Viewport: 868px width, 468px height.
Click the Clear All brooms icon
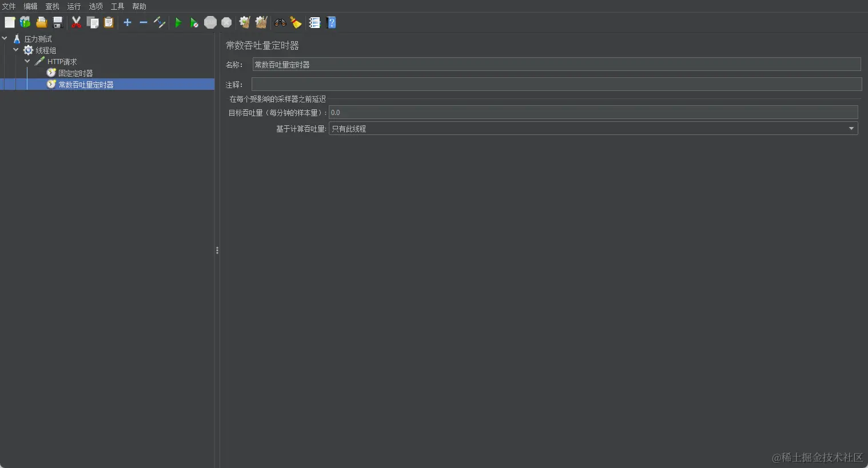point(261,22)
